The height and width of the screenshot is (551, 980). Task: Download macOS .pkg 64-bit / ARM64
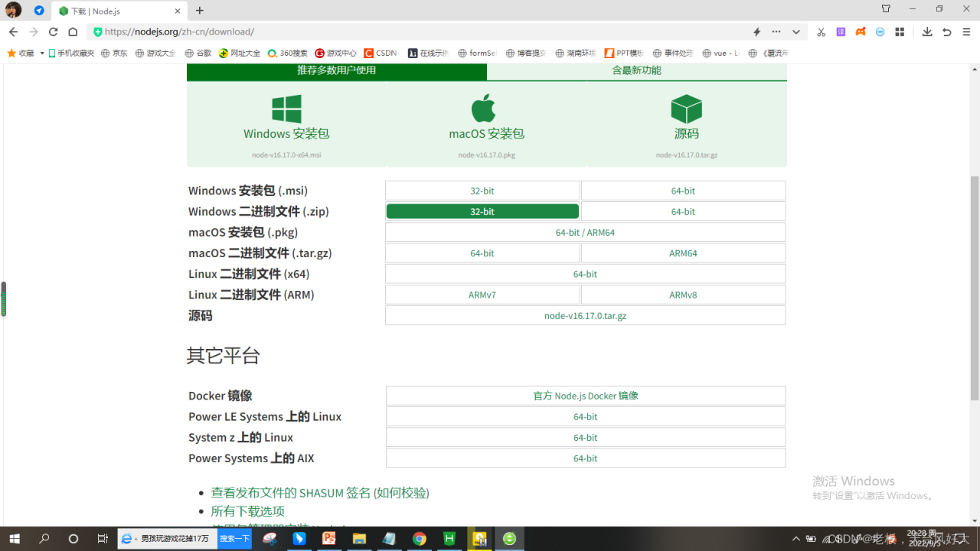click(x=586, y=232)
